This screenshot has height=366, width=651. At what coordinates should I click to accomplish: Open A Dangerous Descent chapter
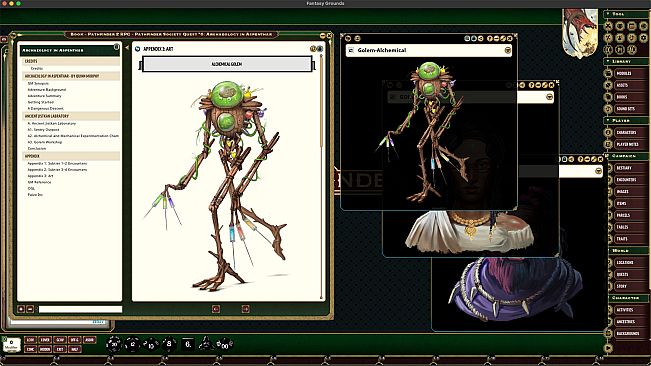[45, 108]
